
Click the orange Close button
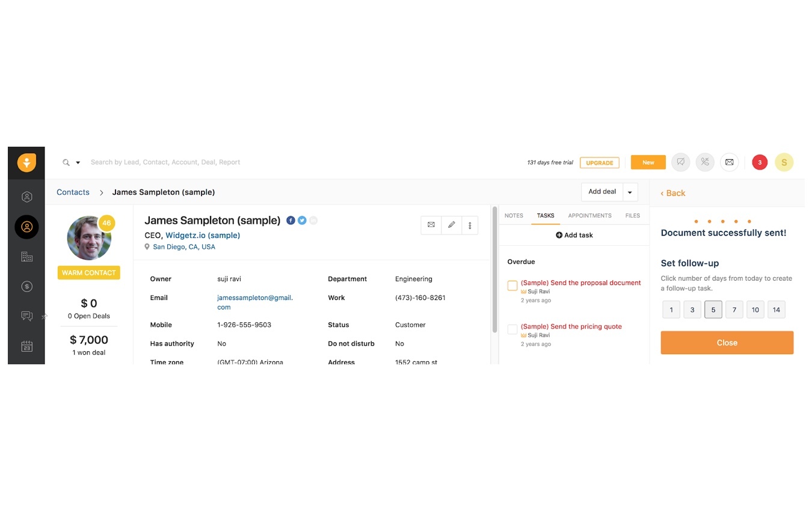(727, 343)
